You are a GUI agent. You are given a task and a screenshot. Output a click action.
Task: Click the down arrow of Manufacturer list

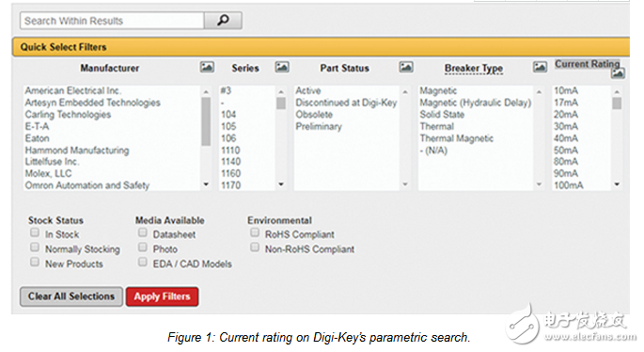(206, 184)
